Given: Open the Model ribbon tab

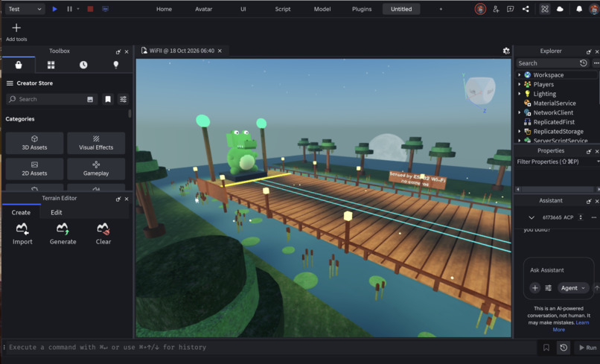Looking at the screenshot, I should pos(322,9).
